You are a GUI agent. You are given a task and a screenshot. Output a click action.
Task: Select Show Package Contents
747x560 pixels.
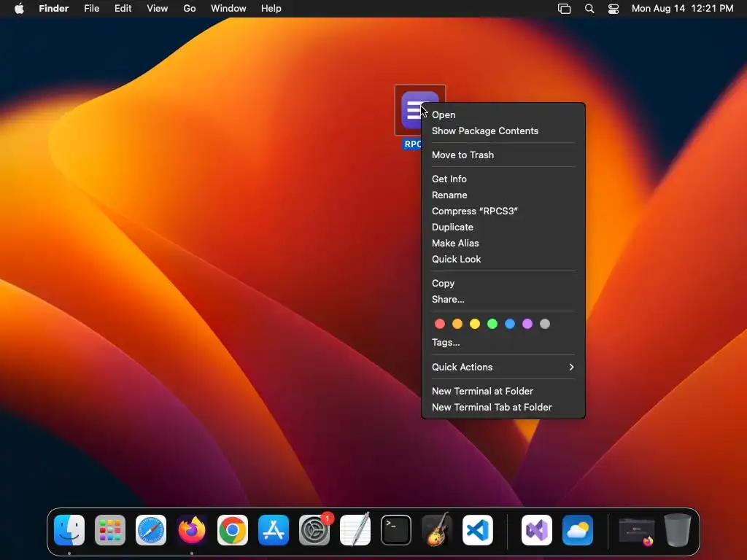tap(503, 131)
